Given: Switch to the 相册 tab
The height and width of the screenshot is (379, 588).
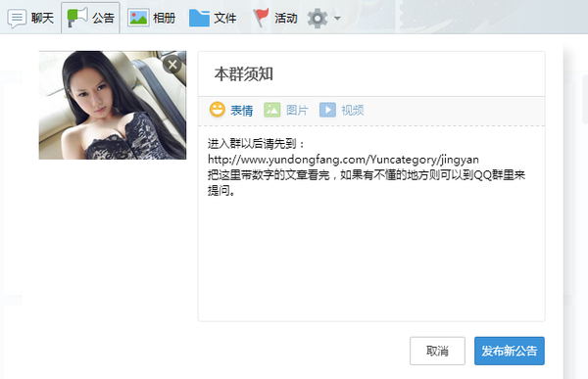Looking at the screenshot, I should [164, 18].
